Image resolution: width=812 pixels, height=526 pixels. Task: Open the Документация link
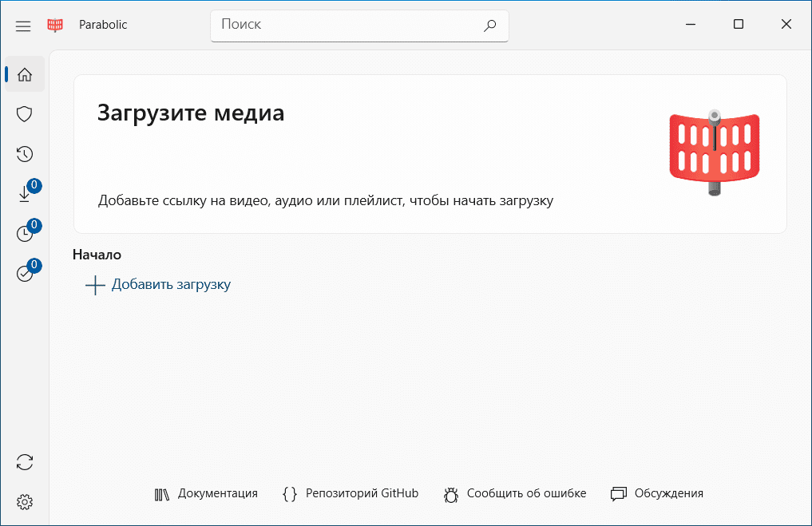pyautogui.click(x=206, y=493)
